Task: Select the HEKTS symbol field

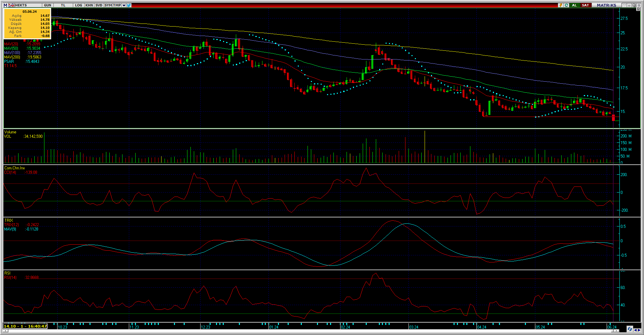Action: [x=29, y=5]
